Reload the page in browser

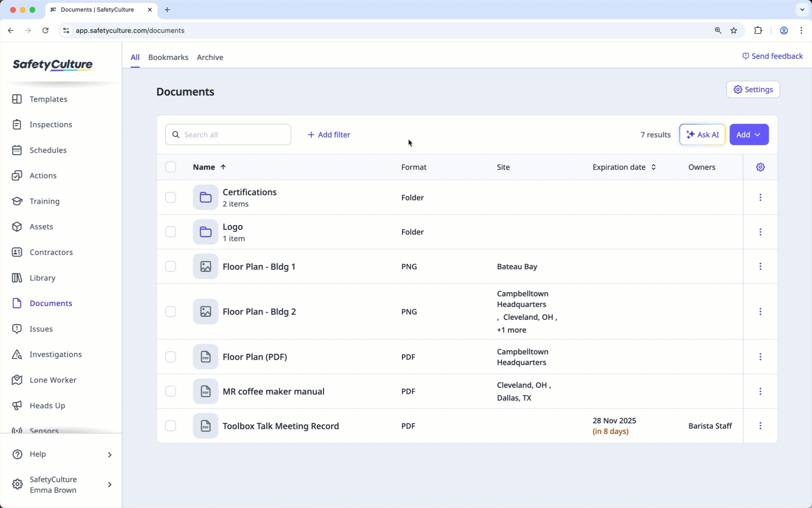point(45,30)
